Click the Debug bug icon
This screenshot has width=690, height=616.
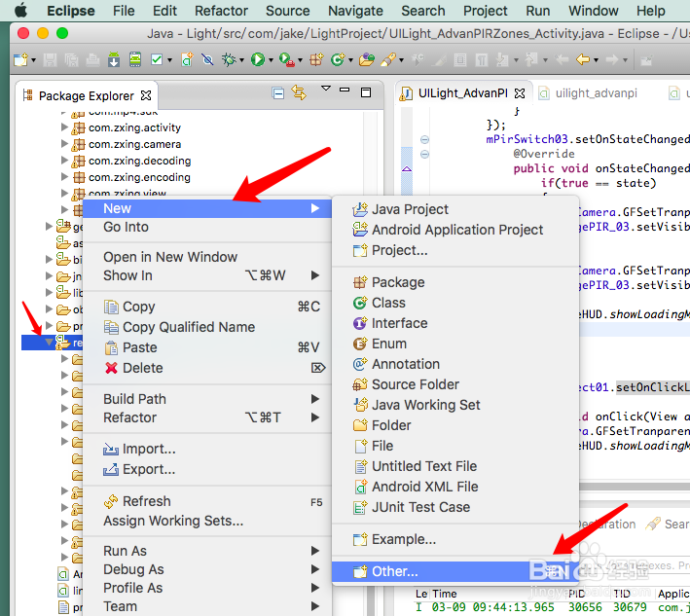(x=229, y=59)
